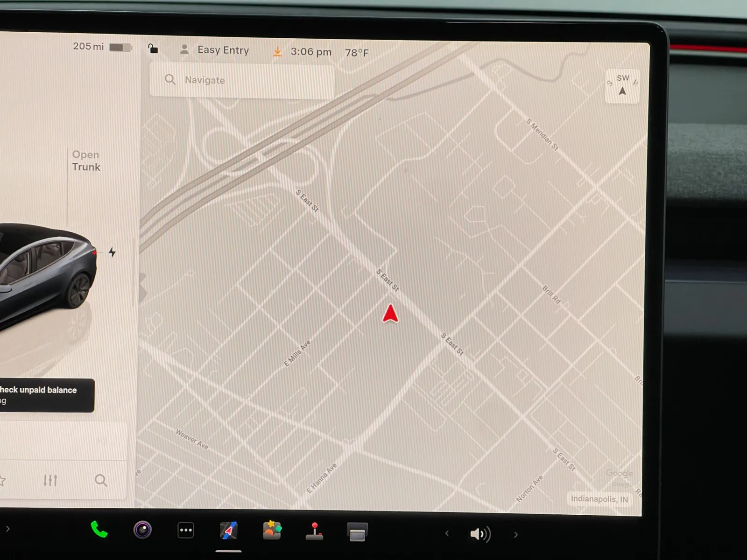Tap the Navigate search field
The image size is (747, 560).
click(x=242, y=80)
